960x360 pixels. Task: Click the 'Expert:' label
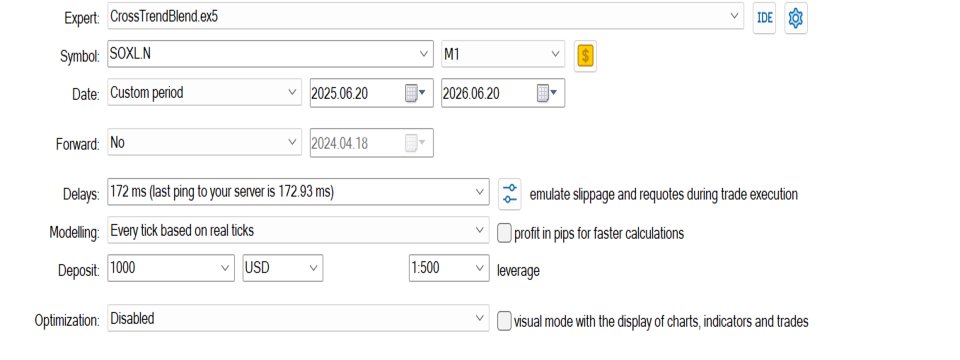click(x=81, y=18)
